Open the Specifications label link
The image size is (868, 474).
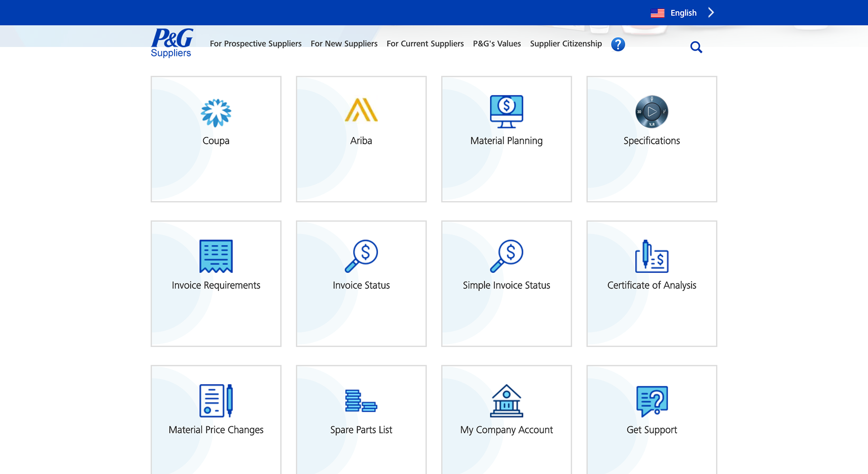click(651, 141)
